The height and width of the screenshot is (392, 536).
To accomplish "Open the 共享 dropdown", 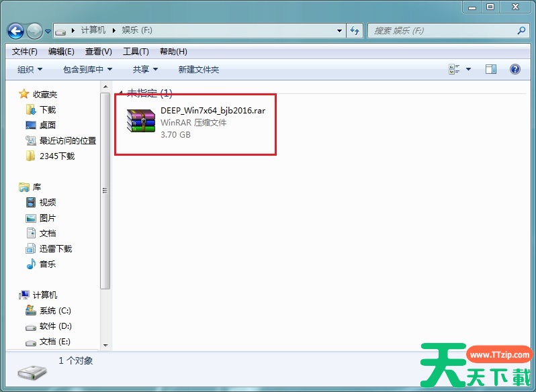I will (145, 70).
